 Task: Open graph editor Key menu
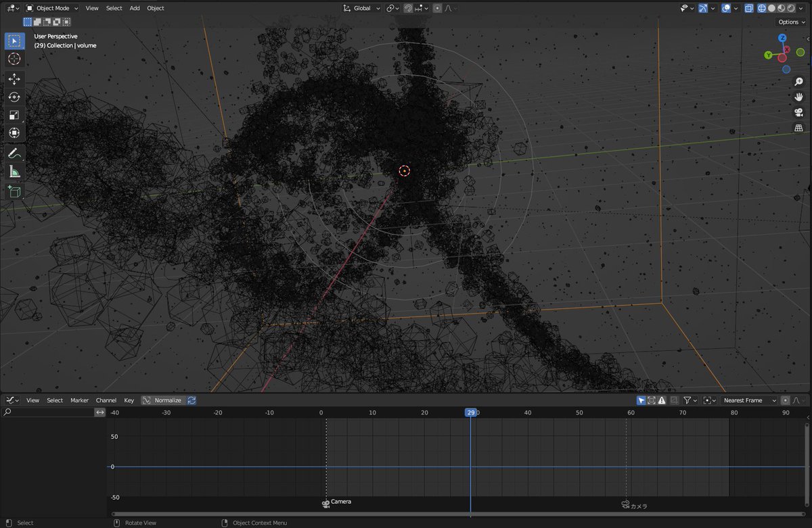click(129, 400)
